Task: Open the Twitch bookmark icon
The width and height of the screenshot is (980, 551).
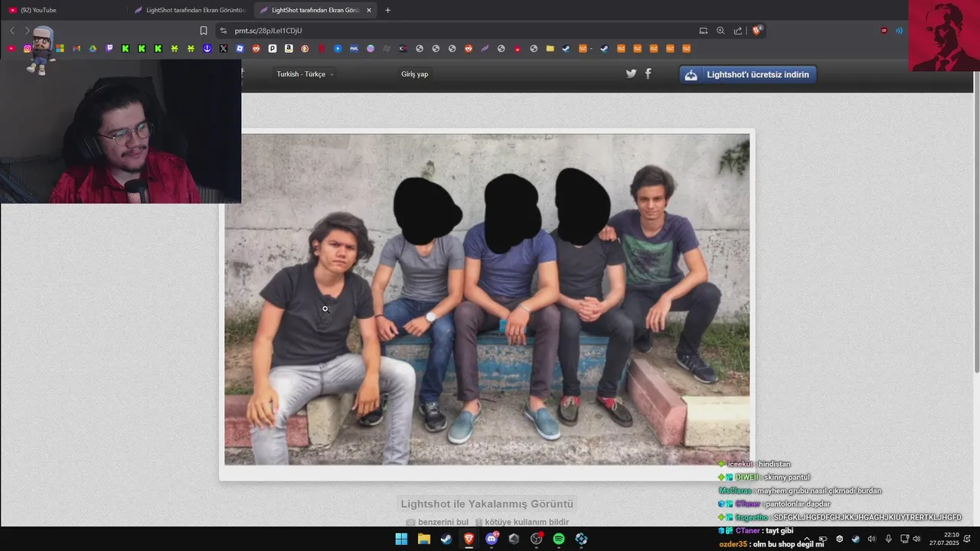Action: (x=109, y=48)
